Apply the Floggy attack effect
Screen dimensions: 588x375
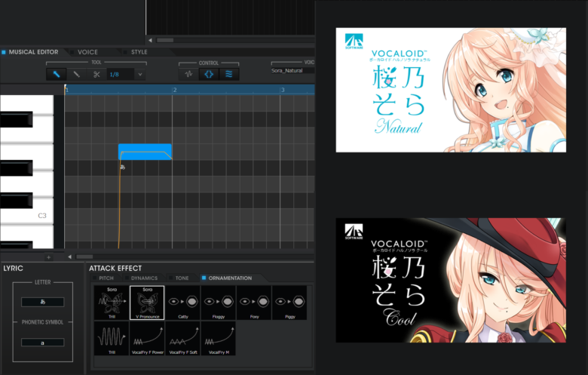point(219,303)
